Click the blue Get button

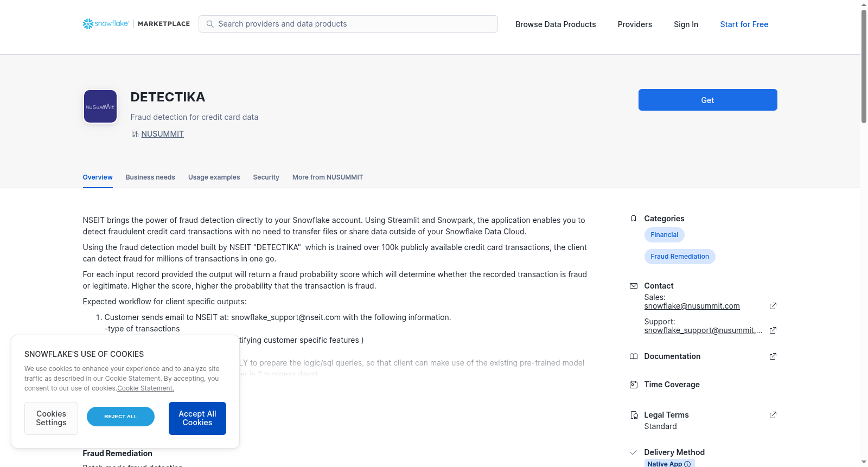(x=707, y=100)
